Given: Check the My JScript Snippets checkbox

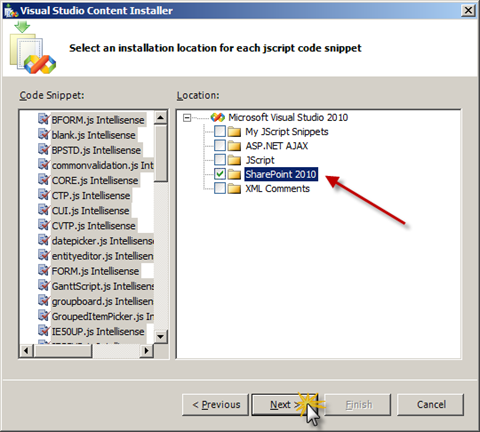Looking at the screenshot, I should point(220,131).
